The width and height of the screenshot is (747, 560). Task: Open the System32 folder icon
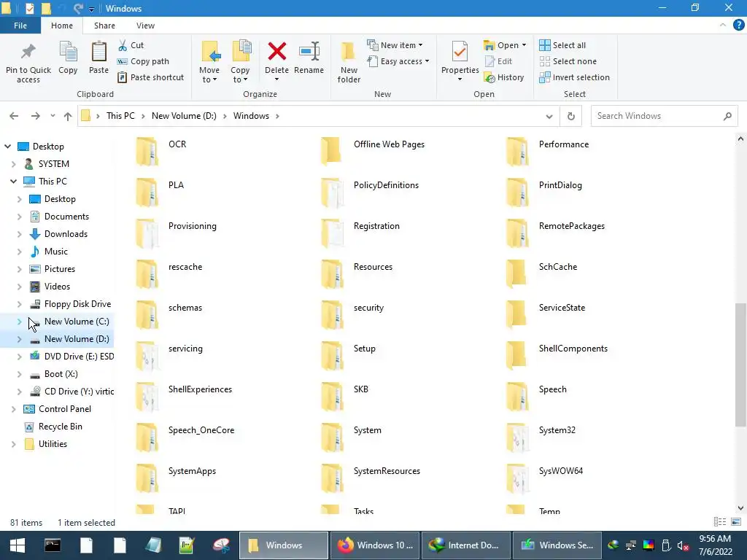tap(517, 437)
